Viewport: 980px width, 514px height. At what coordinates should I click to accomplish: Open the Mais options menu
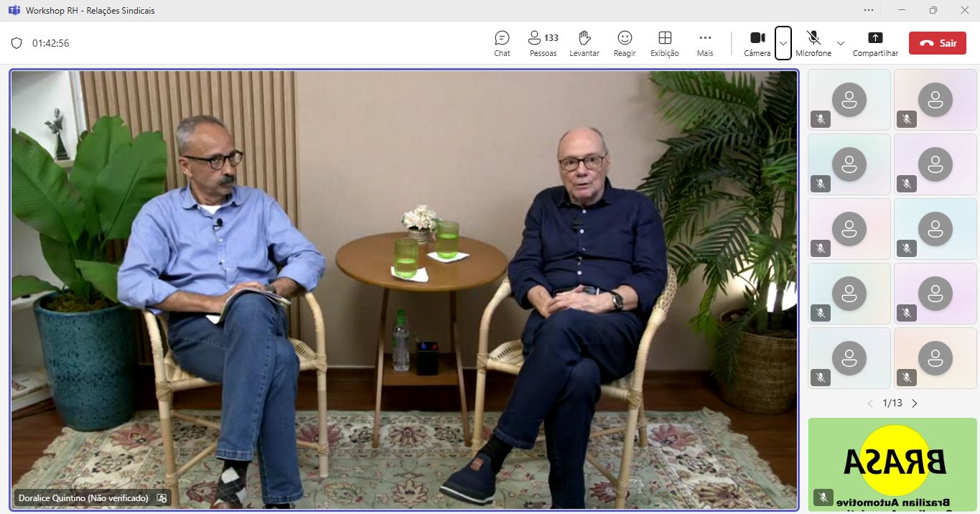point(705,43)
